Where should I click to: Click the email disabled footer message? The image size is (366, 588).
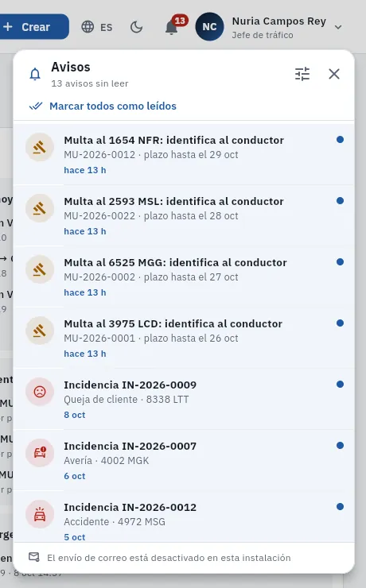tap(169, 558)
